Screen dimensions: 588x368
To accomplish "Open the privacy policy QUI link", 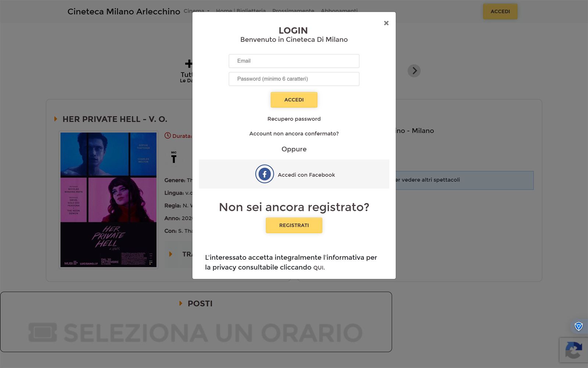I will (319, 268).
